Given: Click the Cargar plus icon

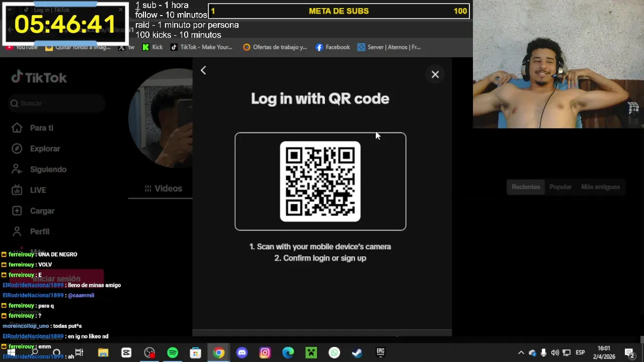Looking at the screenshot, I should [17, 211].
